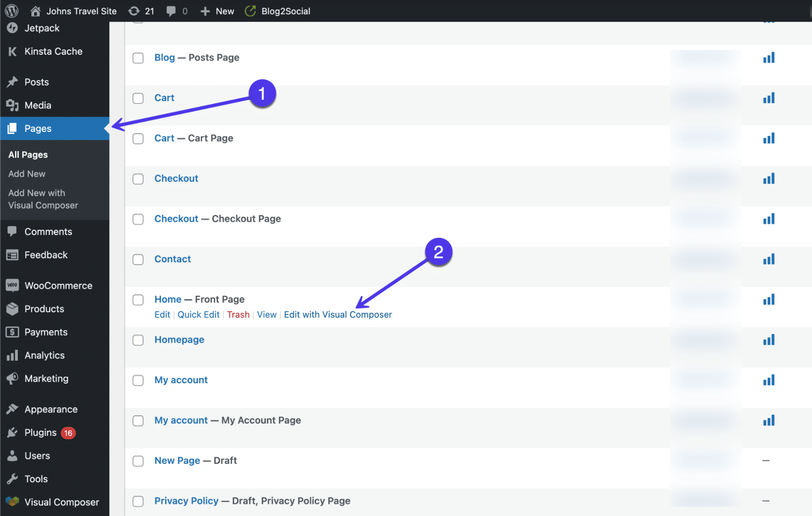The height and width of the screenshot is (516, 812).
Task: Click Trash link for Home Front Page
Action: tap(237, 314)
